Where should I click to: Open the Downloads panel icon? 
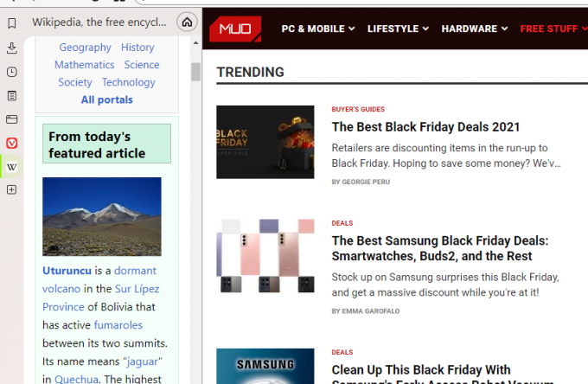11,48
